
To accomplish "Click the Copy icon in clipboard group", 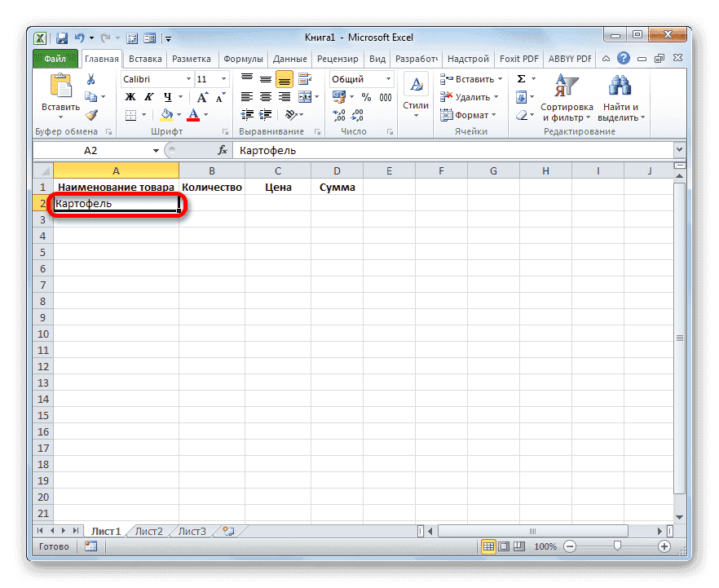I will (x=91, y=96).
